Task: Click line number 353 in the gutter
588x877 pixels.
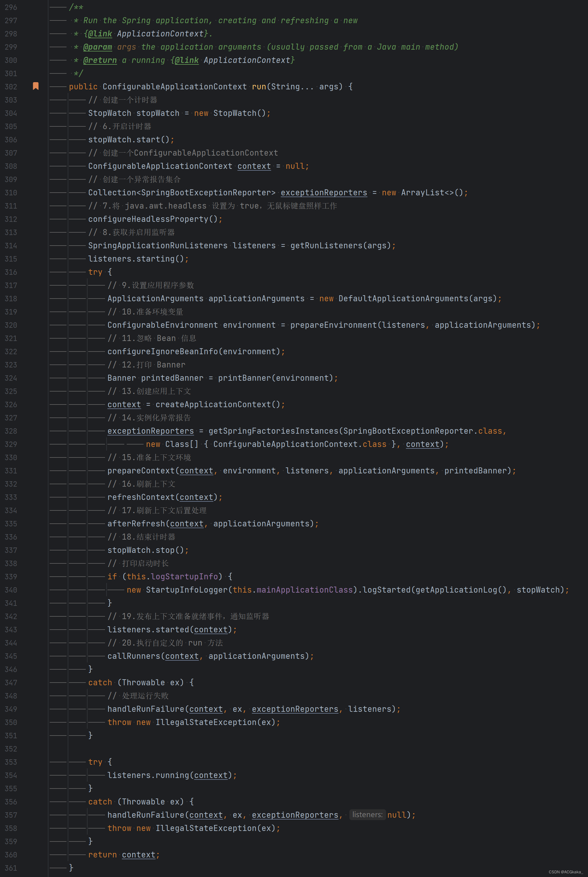Action: 11,762
